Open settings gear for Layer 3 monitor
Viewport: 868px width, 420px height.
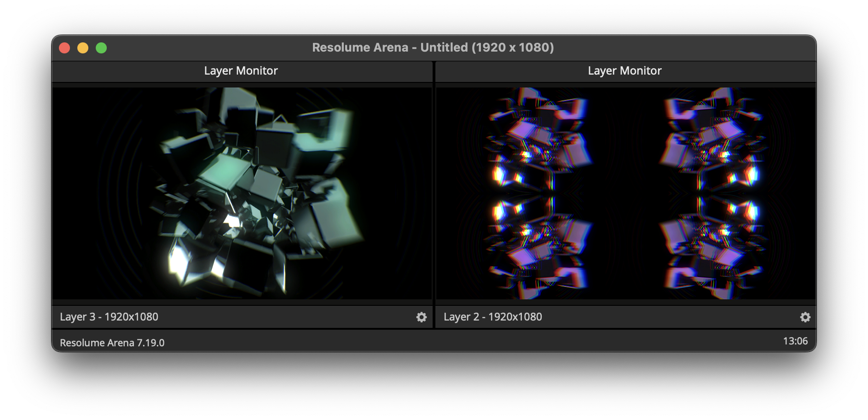click(421, 317)
